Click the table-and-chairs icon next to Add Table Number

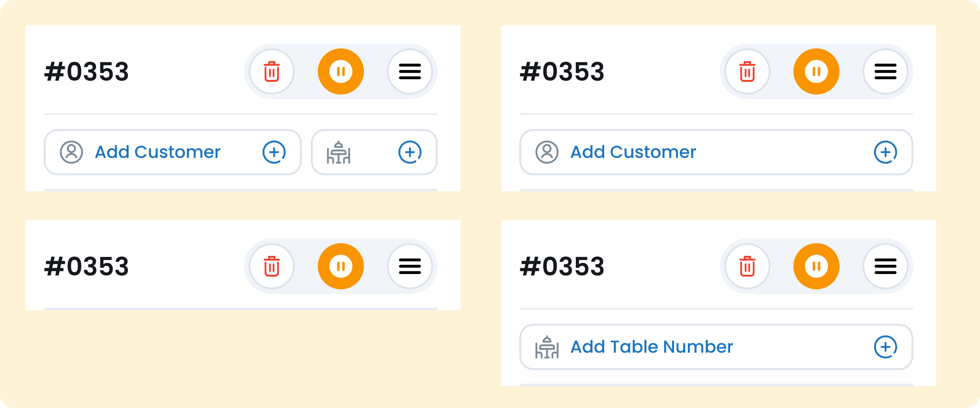pyautogui.click(x=547, y=347)
